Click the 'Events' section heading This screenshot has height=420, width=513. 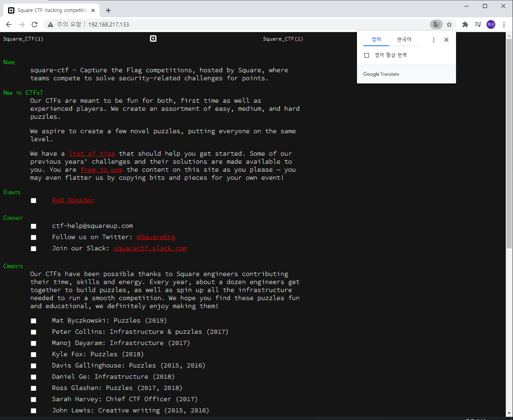[x=12, y=193]
